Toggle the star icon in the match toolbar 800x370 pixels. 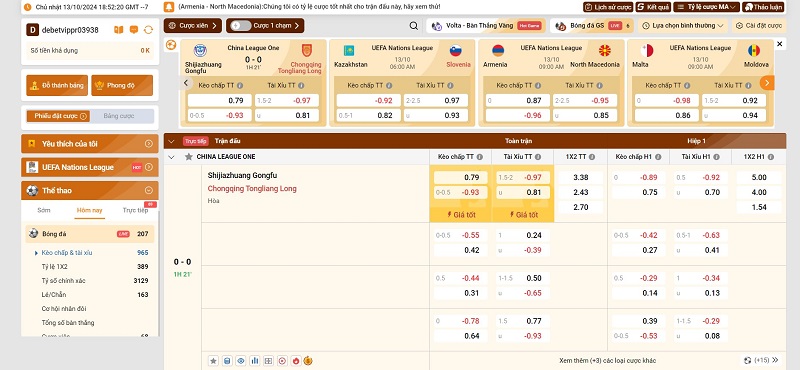click(x=213, y=361)
